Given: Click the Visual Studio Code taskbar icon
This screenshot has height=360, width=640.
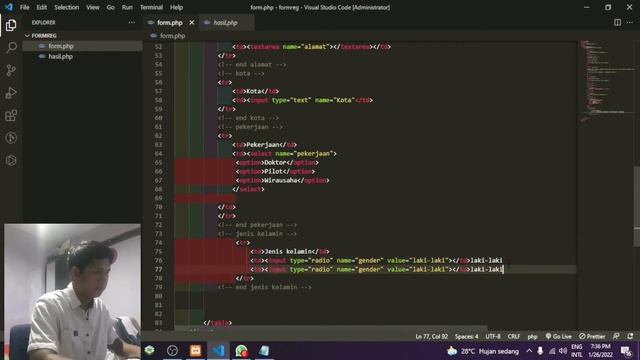Looking at the screenshot, I should point(218,351).
